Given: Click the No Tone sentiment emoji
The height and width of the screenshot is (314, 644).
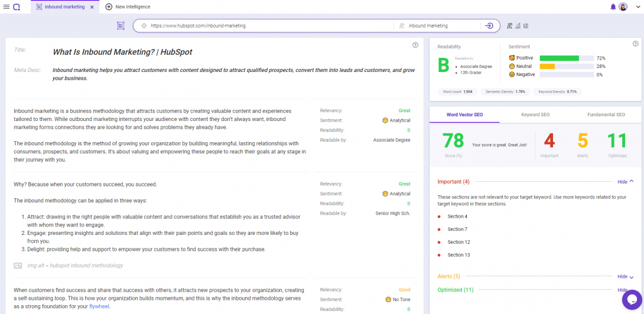Looking at the screenshot, I should (388, 300).
